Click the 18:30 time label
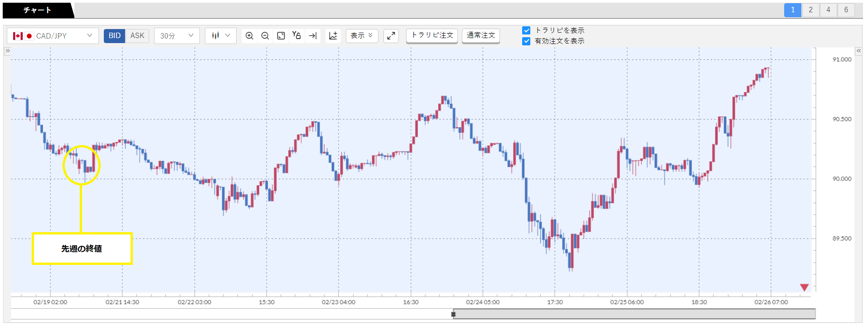 point(699,302)
